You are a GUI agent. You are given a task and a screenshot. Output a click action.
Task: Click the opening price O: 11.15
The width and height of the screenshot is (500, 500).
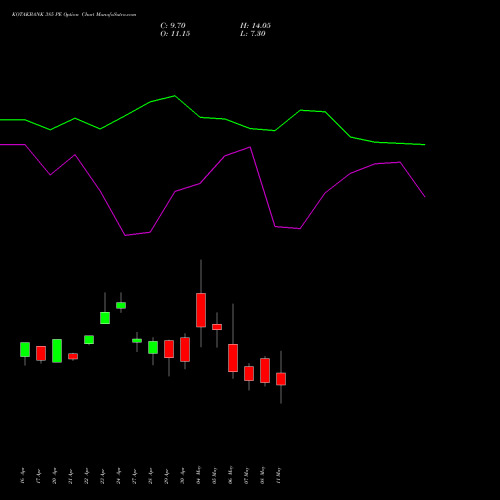175,34
